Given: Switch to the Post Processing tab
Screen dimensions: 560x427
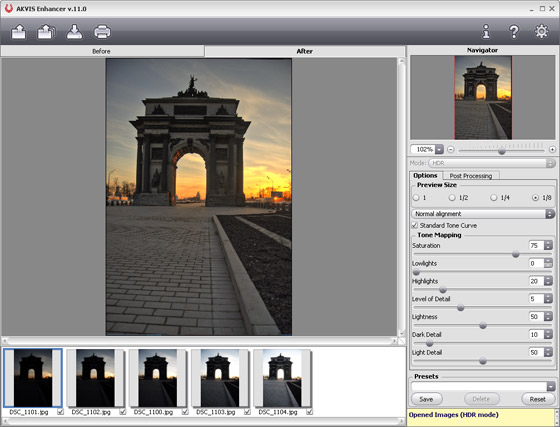Looking at the screenshot, I should [471, 176].
